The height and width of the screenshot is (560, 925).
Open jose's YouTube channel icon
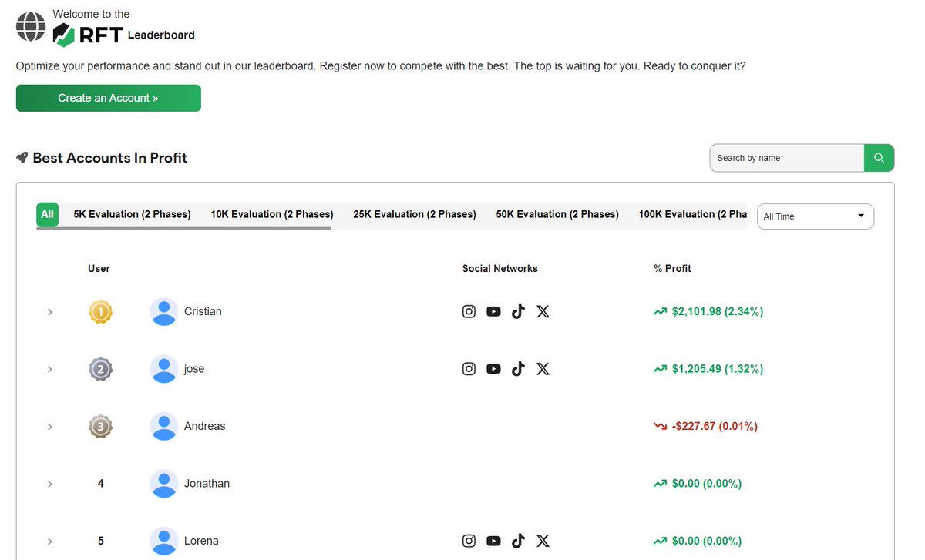[493, 369]
